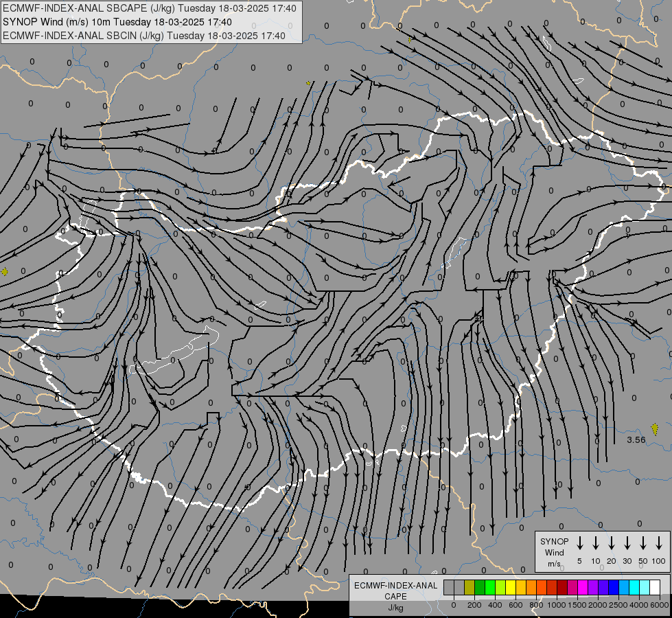The height and width of the screenshot is (618, 672).
Task: Select the pale cyan swatch after 4000
Action: pyautogui.click(x=644, y=587)
